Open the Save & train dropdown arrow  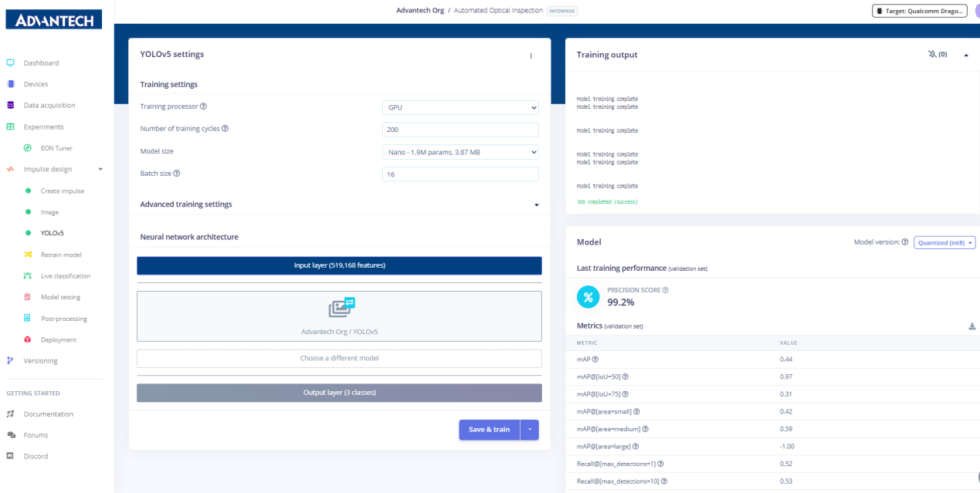tap(529, 430)
